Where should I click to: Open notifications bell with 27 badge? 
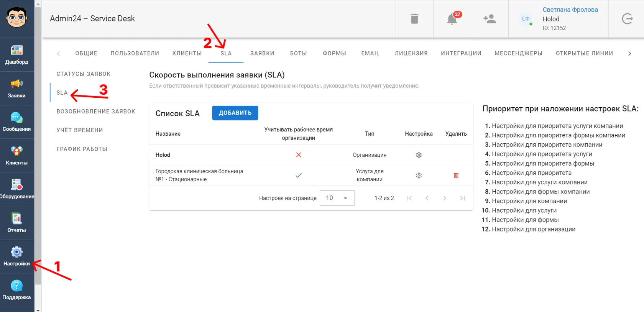point(452,19)
